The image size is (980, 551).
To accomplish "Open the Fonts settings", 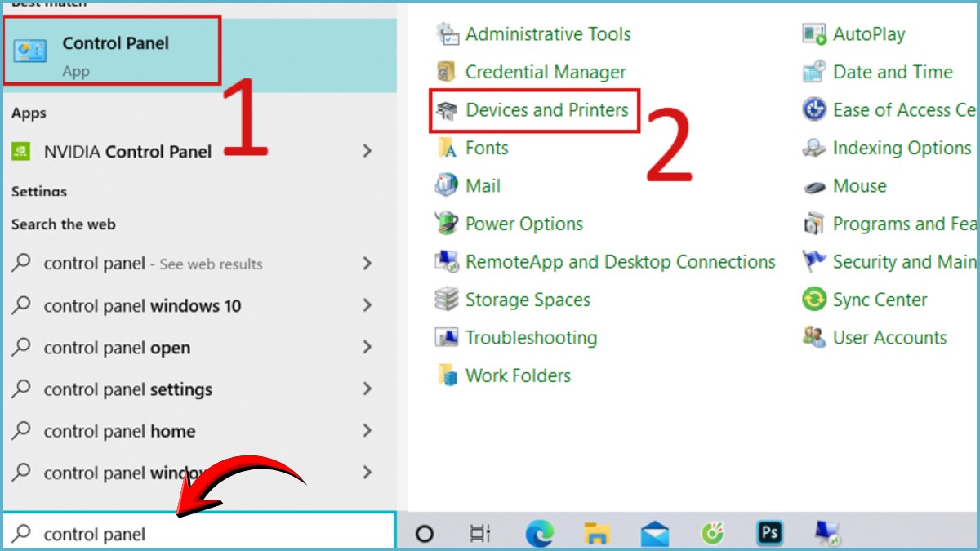I will (x=487, y=148).
